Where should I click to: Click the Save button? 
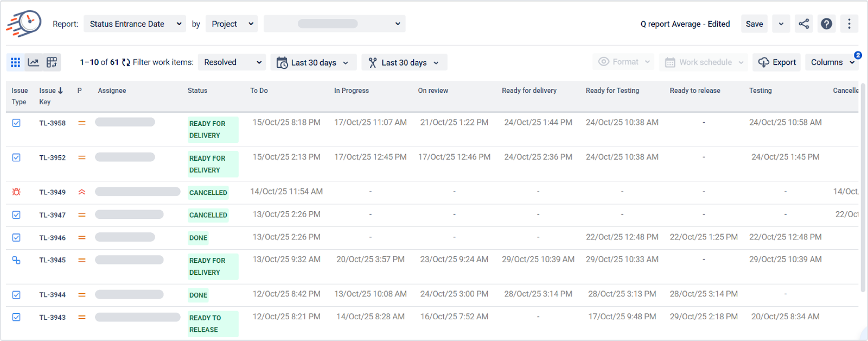[754, 24]
